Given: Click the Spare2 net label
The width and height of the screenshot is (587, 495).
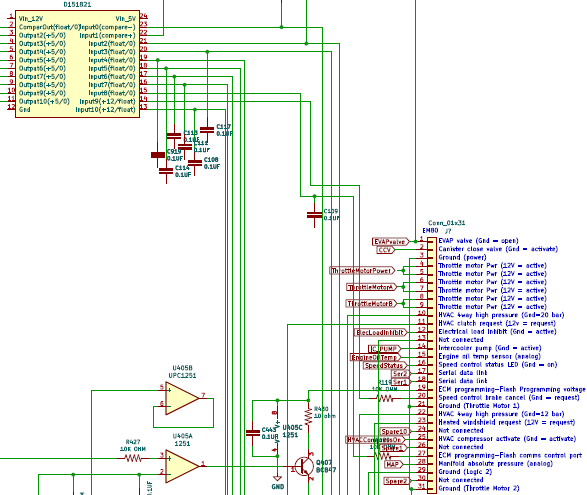Looking at the screenshot, I should 397,481.
